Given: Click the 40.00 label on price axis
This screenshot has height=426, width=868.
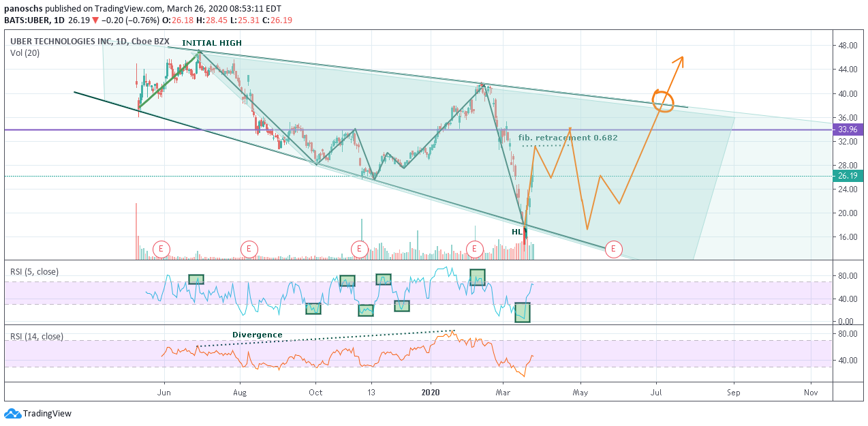Looking at the screenshot, I should [848, 94].
